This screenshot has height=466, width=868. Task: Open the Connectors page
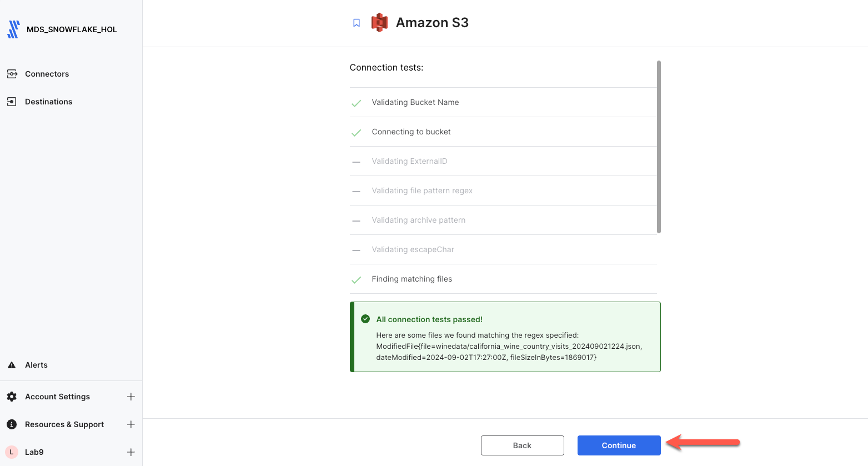click(47, 74)
